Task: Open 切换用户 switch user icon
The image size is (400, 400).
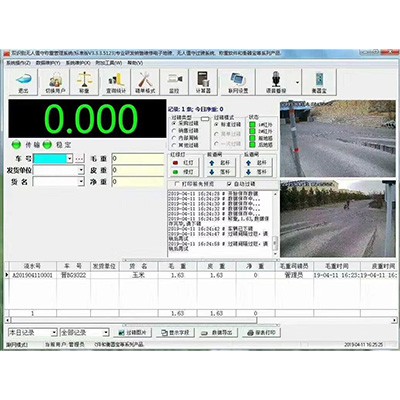Action: point(55,82)
